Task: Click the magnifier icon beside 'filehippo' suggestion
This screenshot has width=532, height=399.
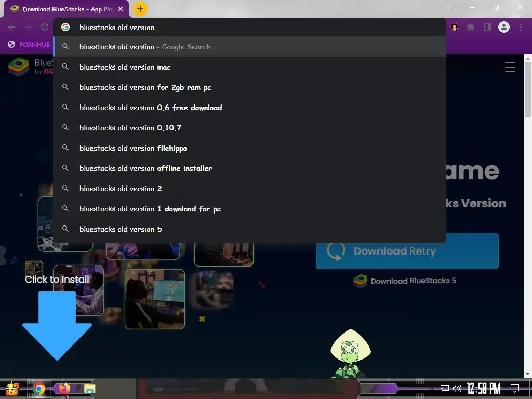Action: (65, 148)
